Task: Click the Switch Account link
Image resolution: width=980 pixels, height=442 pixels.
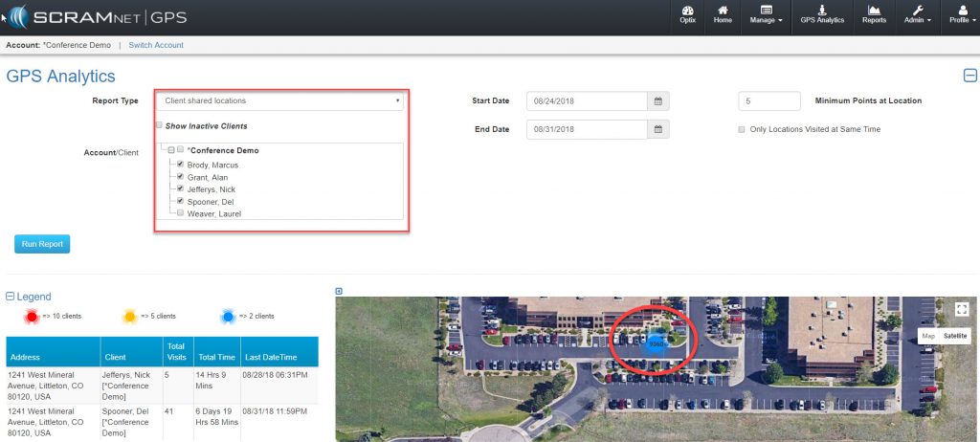Action: click(156, 45)
